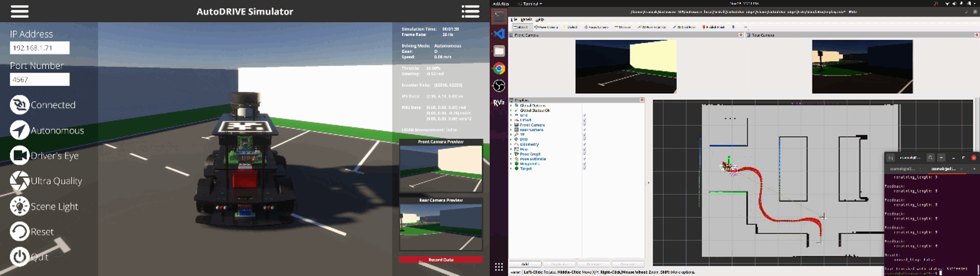The image size is (980, 276).
Task: Expand the Global Options tree item
Action: click(511, 106)
